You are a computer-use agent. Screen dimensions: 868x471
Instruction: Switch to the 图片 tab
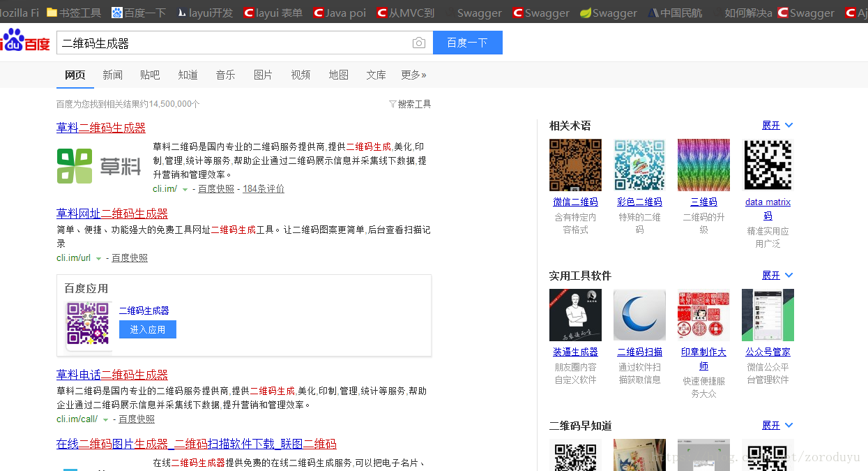263,75
